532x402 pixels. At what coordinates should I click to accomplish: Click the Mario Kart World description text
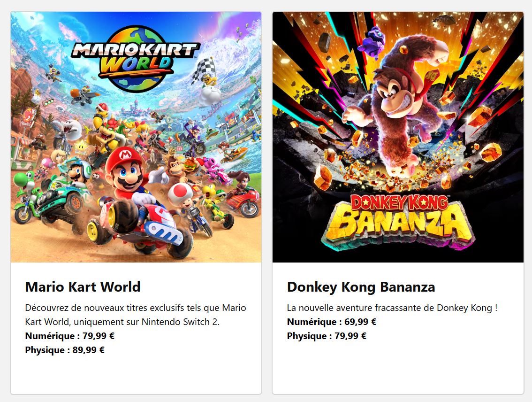coord(136,315)
